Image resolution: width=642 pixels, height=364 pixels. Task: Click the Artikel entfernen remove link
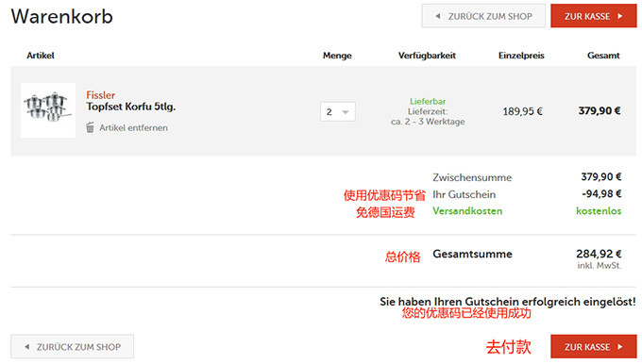(x=133, y=127)
